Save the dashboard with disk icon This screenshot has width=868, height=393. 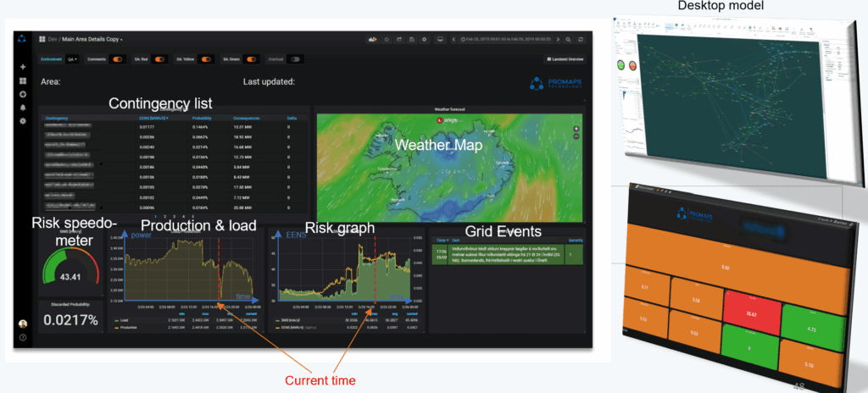click(412, 39)
